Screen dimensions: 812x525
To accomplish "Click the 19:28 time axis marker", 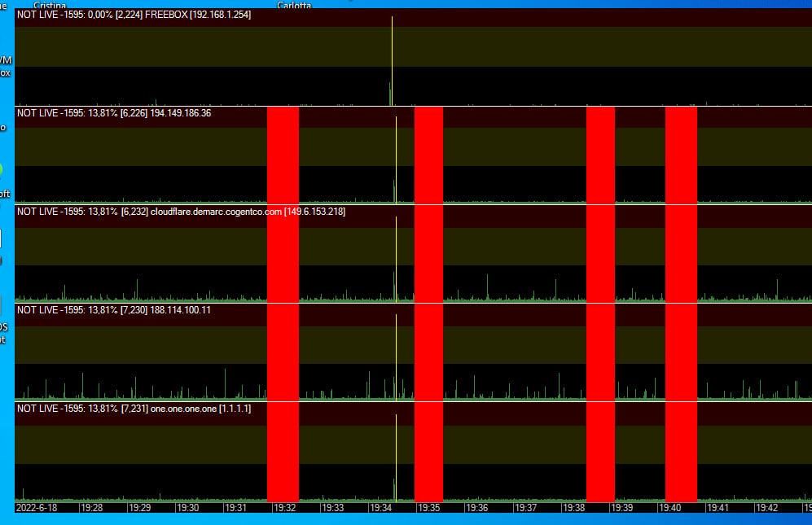I will coord(92,507).
